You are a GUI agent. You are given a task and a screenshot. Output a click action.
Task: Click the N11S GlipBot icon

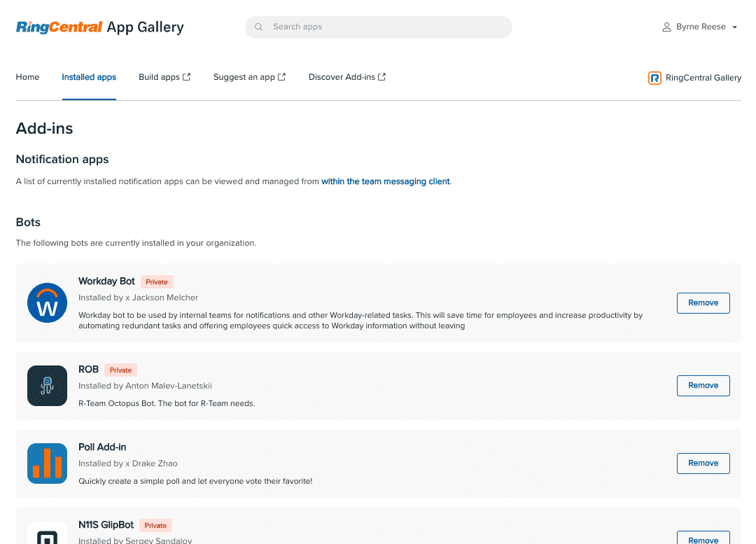[47, 533]
